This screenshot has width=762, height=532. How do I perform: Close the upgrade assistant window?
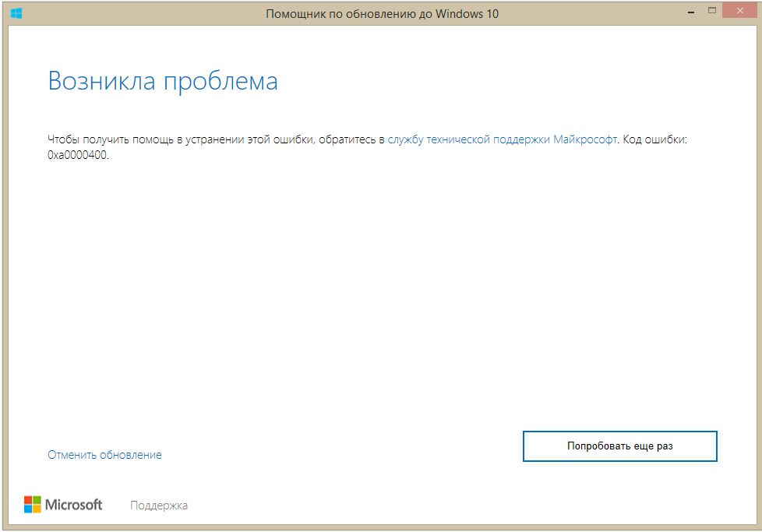[x=739, y=11]
